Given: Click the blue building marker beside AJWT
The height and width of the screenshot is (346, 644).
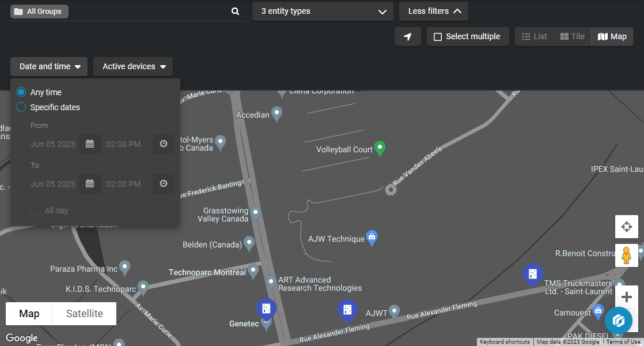Looking at the screenshot, I should tap(347, 311).
